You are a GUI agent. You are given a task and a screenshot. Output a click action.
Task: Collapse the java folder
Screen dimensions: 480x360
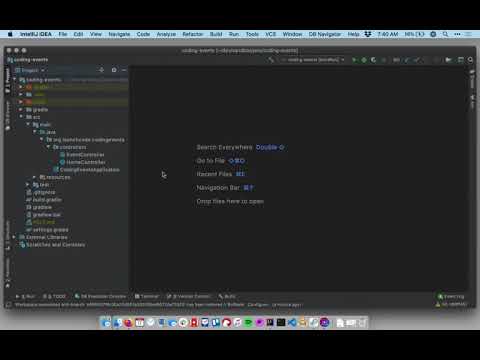(35, 132)
